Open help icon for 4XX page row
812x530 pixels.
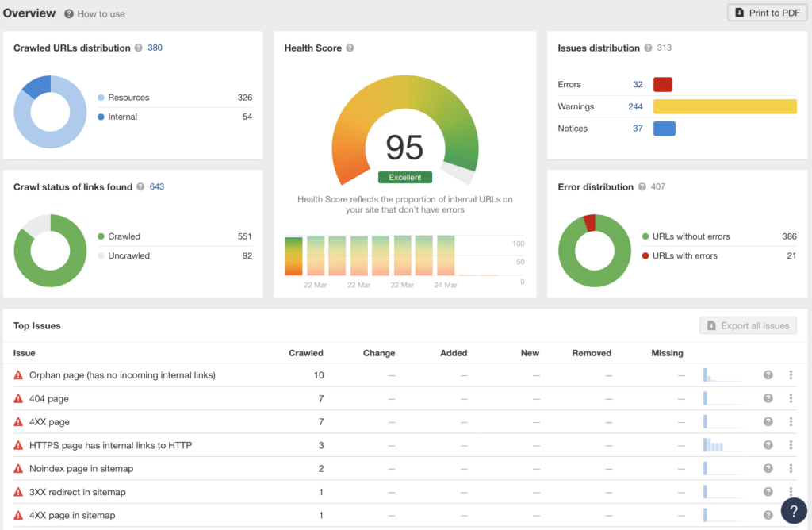coord(768,421)
